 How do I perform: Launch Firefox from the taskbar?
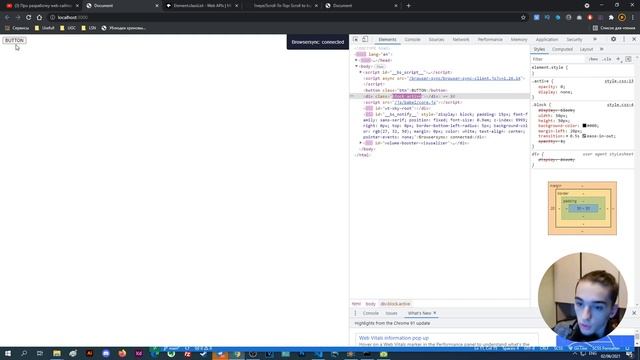point(122,354)
